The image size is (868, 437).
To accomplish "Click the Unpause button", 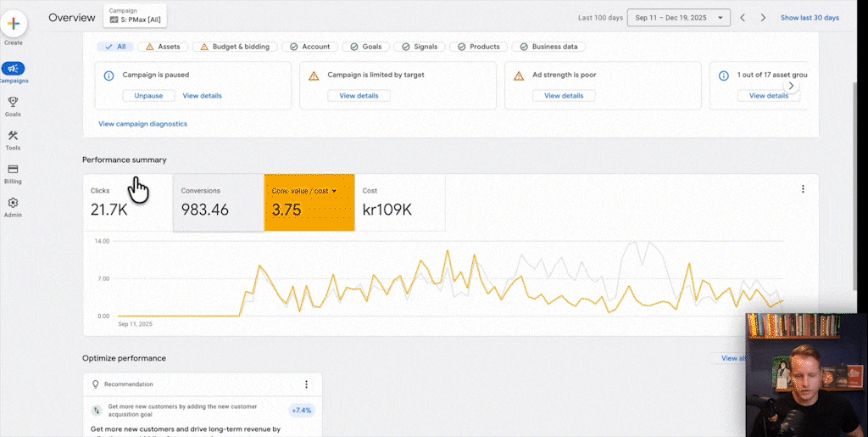I will click(148, 96).
